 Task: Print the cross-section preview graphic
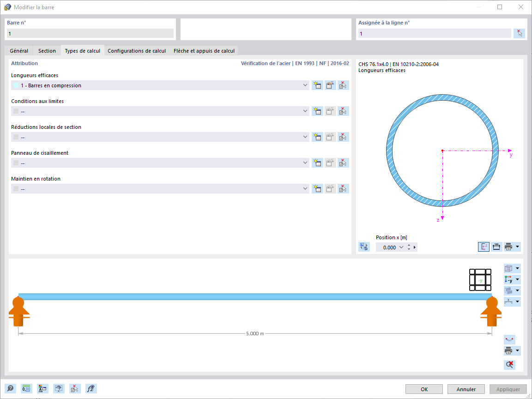508,247
